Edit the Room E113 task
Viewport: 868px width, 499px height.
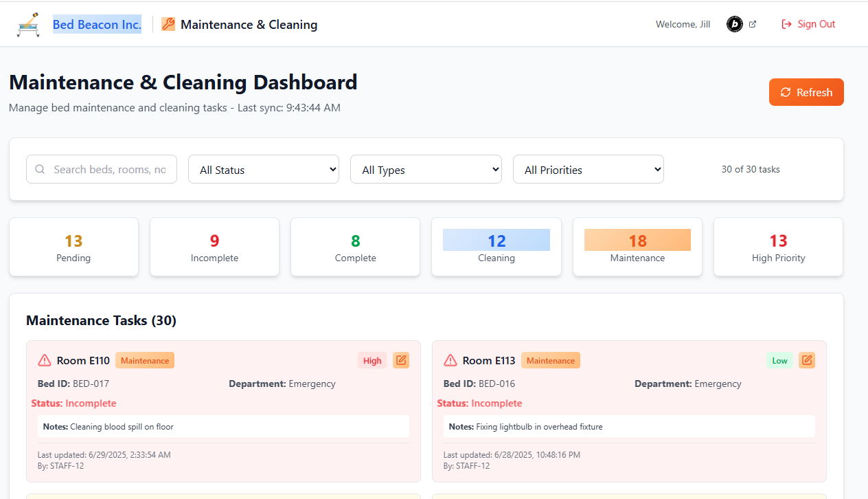(807, 360)
